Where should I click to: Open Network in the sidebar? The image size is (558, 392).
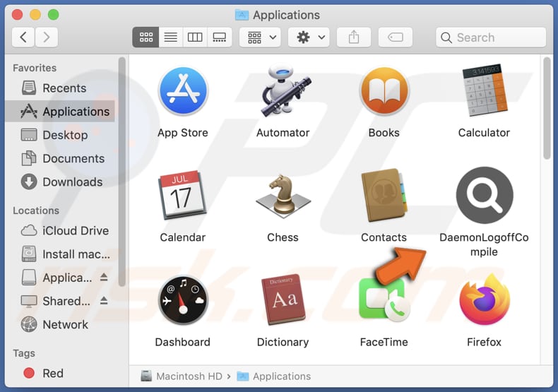(x=60, y=324)
